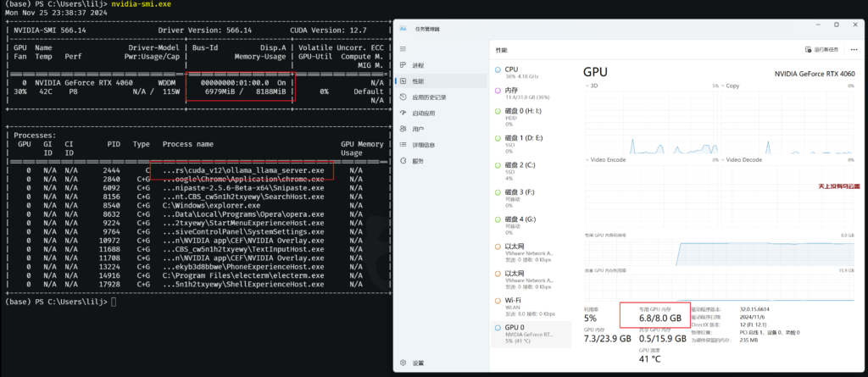The width and height of the screenshot is (868, 377).
Task: Click the 0.5/15.9 GB shared memory value
Action: click(x=663, y=338)
